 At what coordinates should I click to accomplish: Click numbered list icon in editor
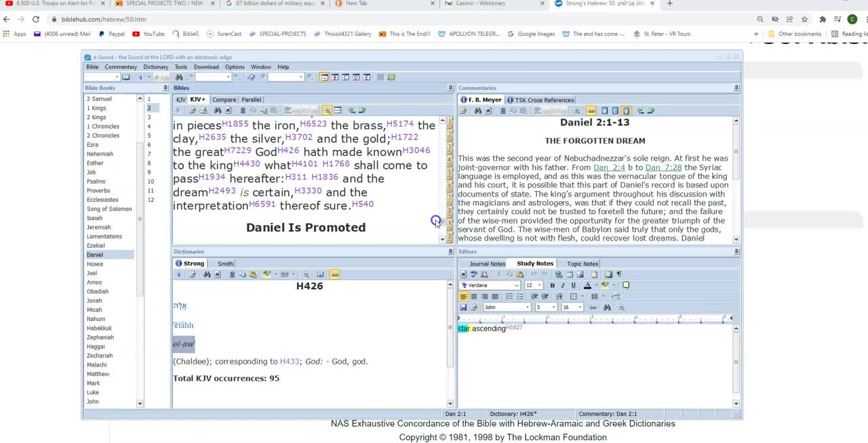(509, 297)
